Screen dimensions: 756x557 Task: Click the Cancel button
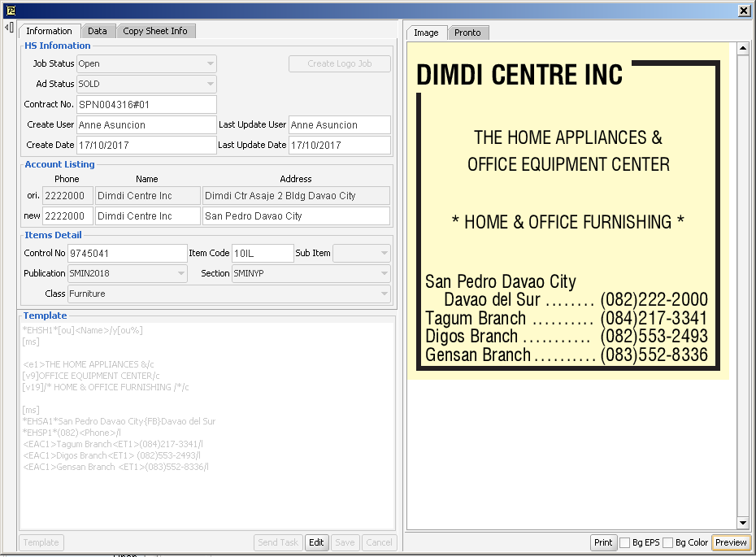379,542
